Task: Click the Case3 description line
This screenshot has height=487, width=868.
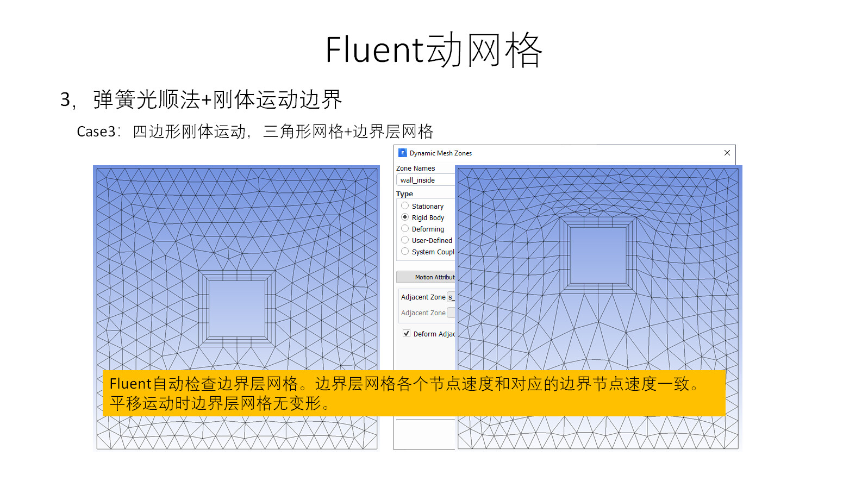Action: (255, 132)
